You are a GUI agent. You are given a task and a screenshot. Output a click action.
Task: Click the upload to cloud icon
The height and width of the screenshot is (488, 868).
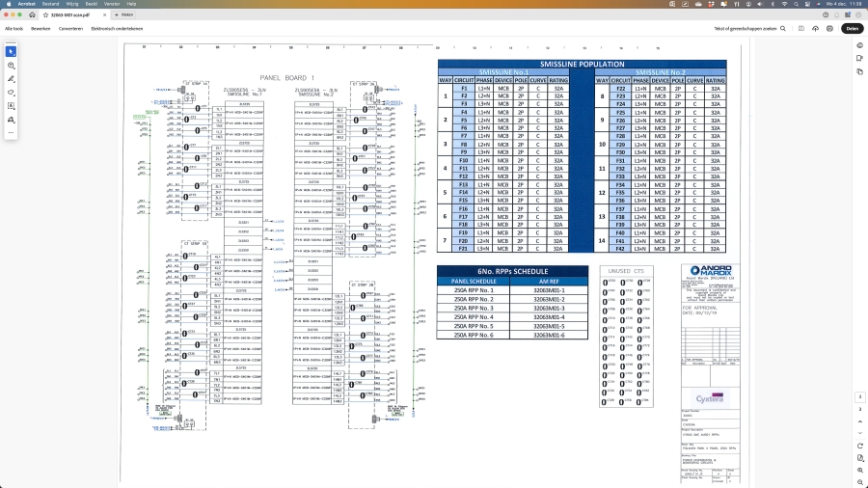pyautogui.click(x=816, y=29)
